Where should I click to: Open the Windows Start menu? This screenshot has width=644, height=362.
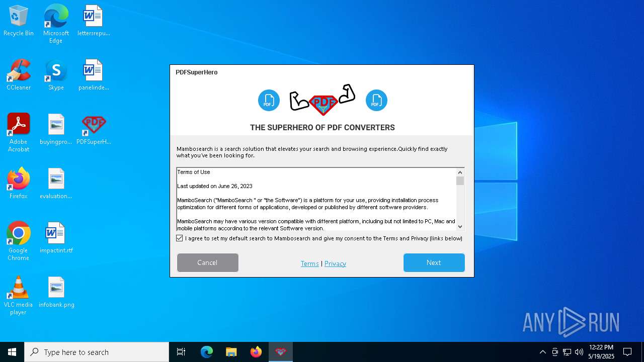(12, 352)
